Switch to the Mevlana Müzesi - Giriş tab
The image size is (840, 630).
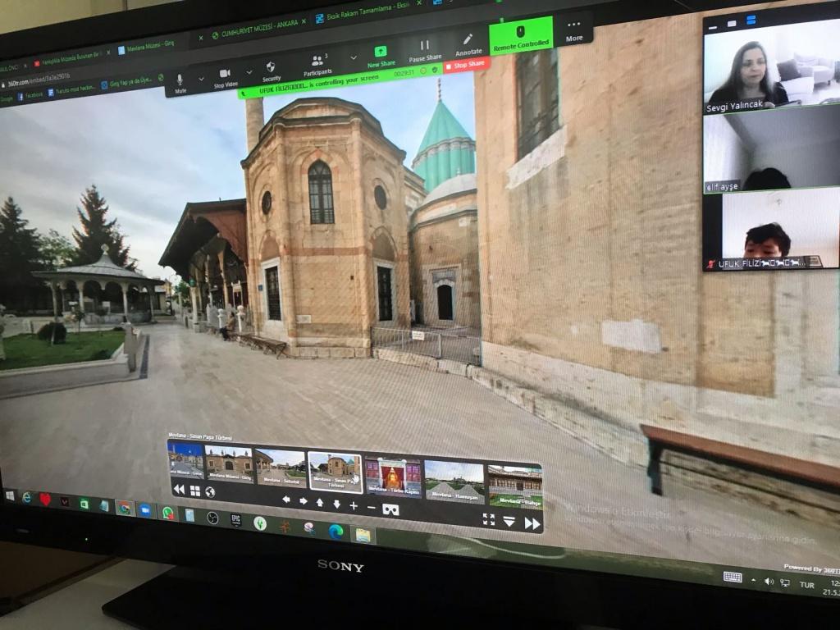coord(146,46)
